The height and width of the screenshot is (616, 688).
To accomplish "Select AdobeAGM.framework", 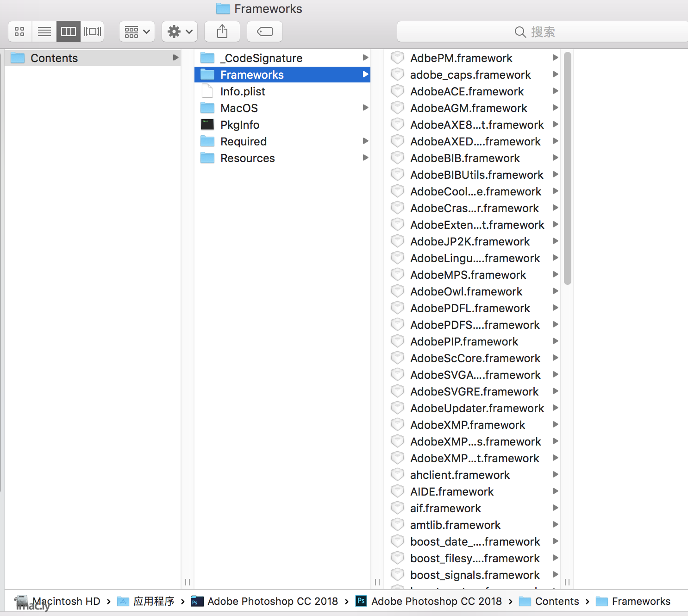I will pos(472,108).
